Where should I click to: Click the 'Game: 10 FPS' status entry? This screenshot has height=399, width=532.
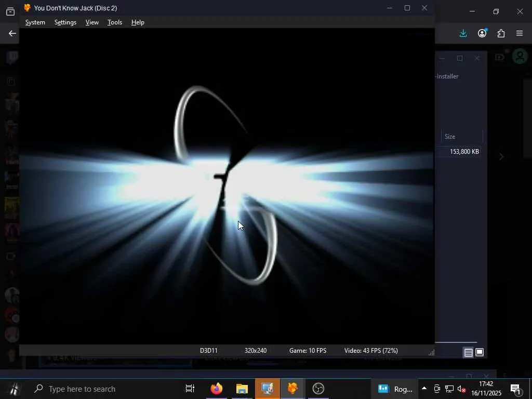[x=308, y=351]
